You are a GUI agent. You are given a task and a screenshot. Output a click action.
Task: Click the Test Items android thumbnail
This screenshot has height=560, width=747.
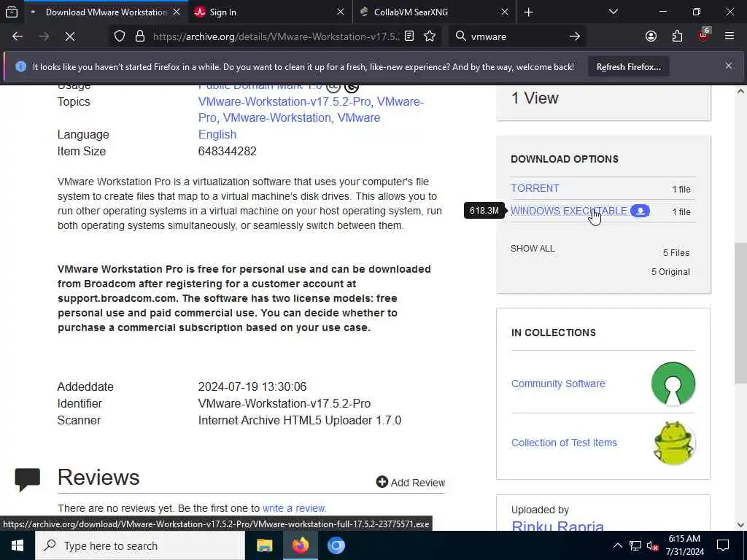(673, 443)
